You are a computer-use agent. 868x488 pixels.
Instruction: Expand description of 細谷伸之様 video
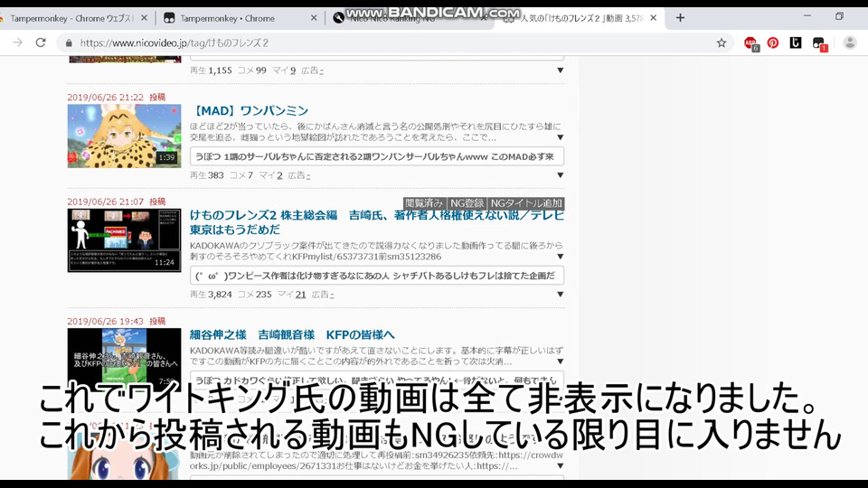(561, 361)
